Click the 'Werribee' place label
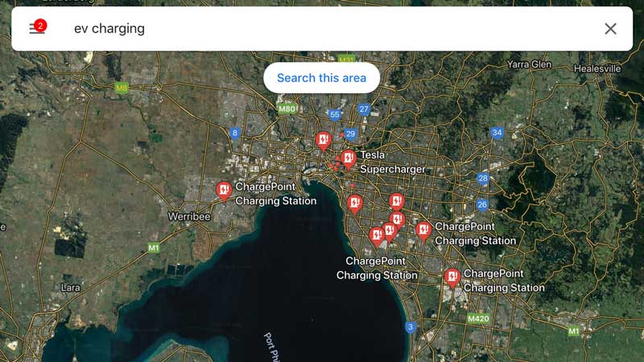Viewport: 644px width, 362px height. (x=189, y=216)
